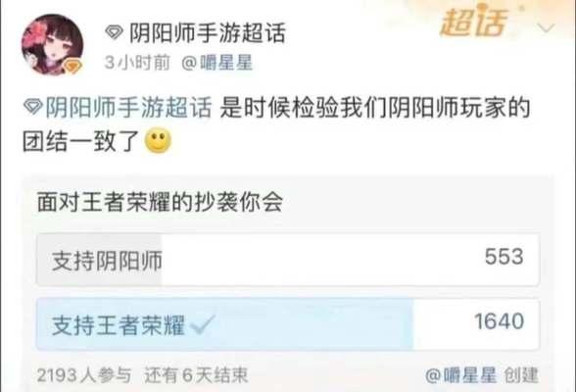The height and width of the screenshot is (392, 576).
Task: Click the poll title 面对王者荣耀的抄袭你会
Action: [161, 202]
